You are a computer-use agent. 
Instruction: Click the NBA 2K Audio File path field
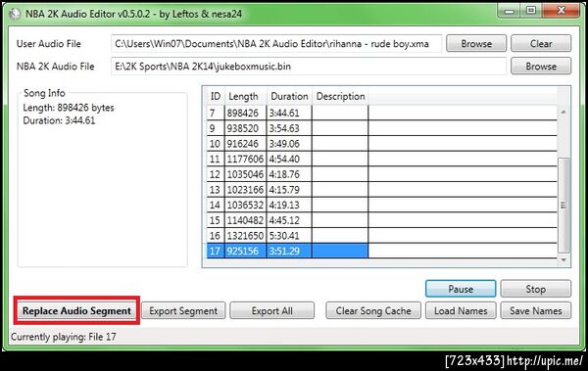(x=309, y=67)
